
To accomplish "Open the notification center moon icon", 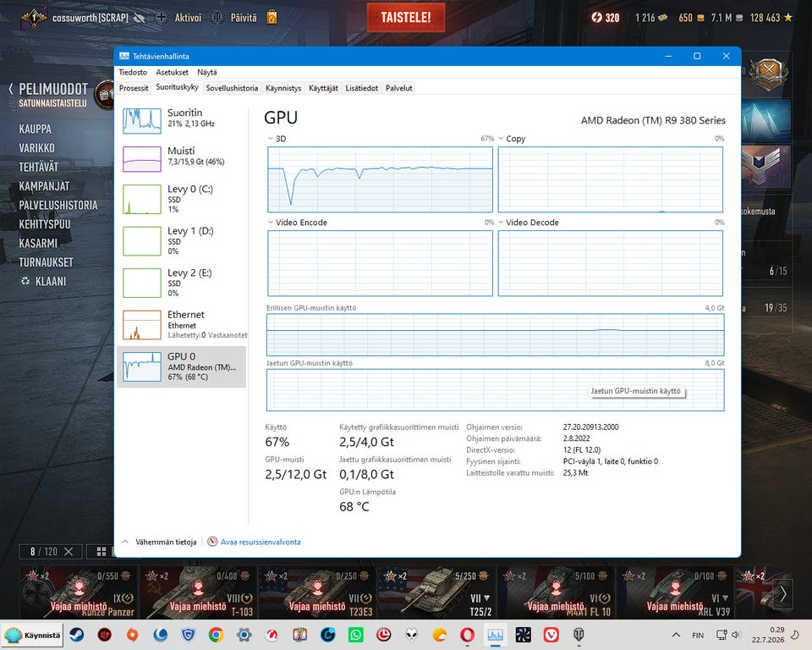I will (x=795, y=635).
